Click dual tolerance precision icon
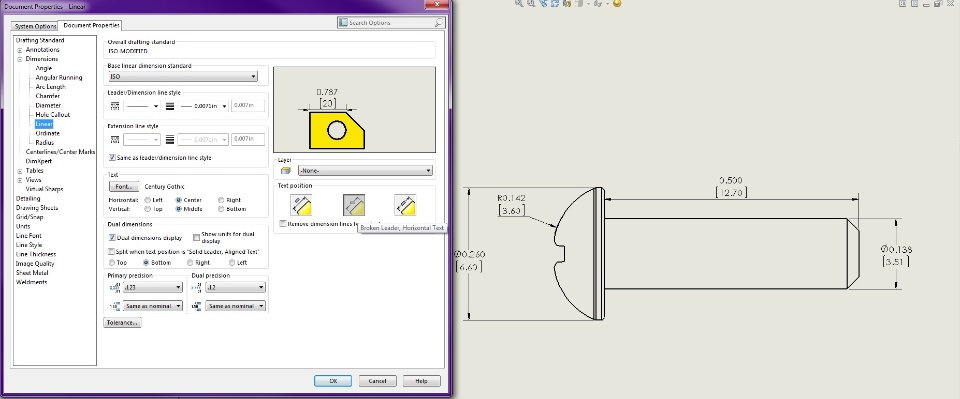 (x=197, y=305)
